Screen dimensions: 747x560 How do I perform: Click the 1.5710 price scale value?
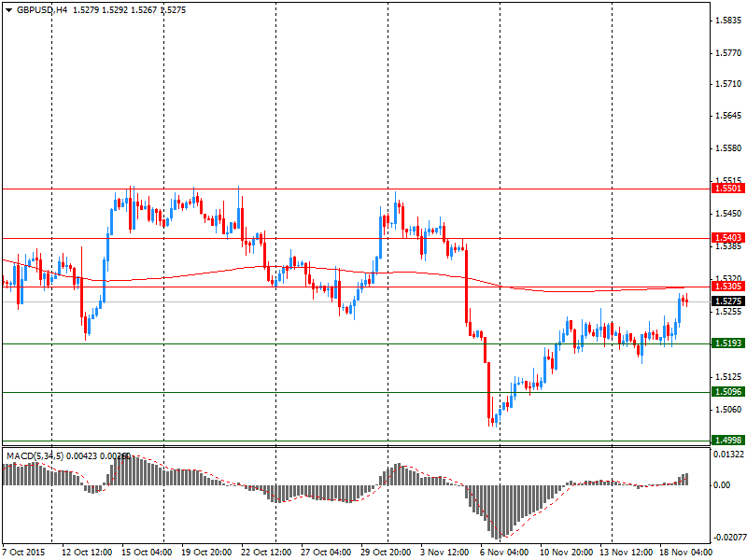click(x=728, y=84)
